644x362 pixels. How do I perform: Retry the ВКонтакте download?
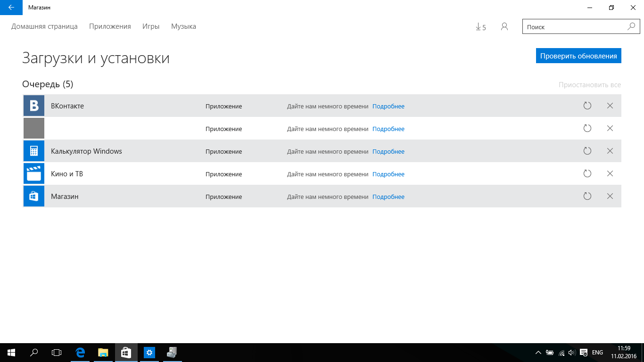[x=587, y=106]
